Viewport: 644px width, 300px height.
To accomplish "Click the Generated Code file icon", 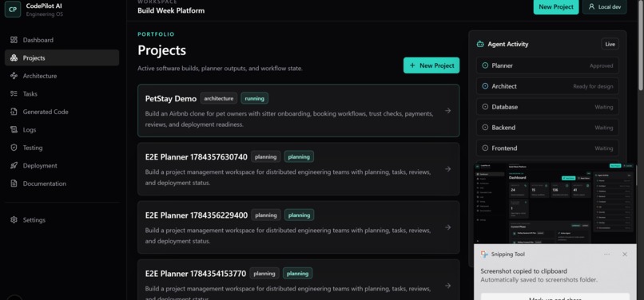I will (x=14, y=112).
